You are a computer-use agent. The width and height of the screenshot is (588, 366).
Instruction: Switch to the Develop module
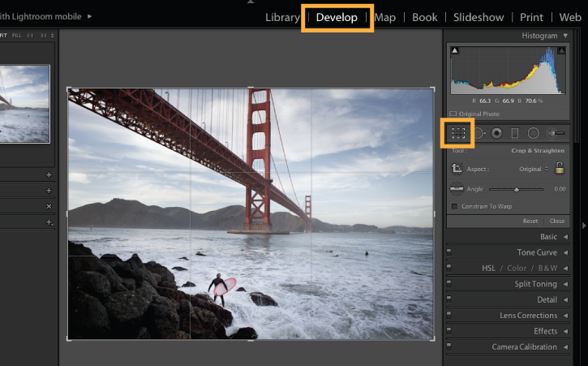pyautogui.click(x=337, y=17)
